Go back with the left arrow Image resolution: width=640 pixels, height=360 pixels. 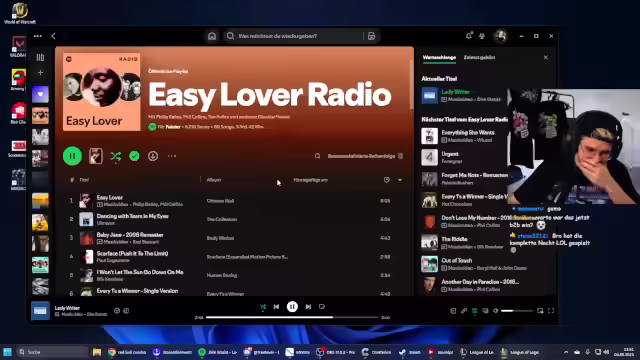53,36
